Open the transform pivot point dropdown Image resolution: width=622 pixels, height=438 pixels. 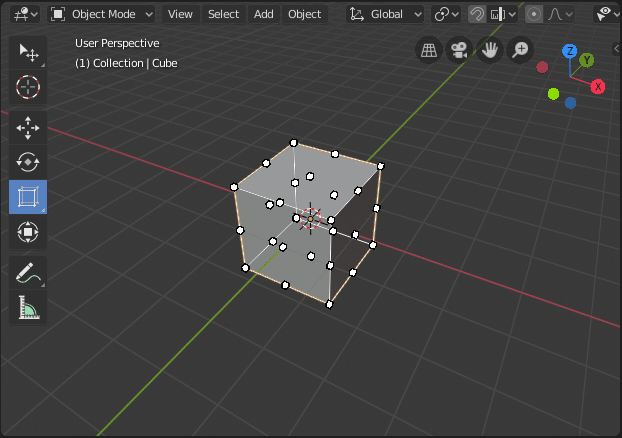[446, 14]
